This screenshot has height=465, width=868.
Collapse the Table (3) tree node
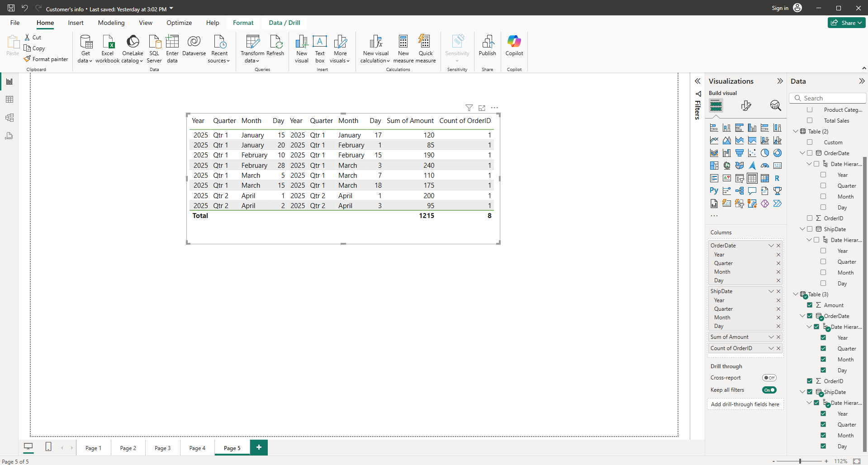pos(796,294)
